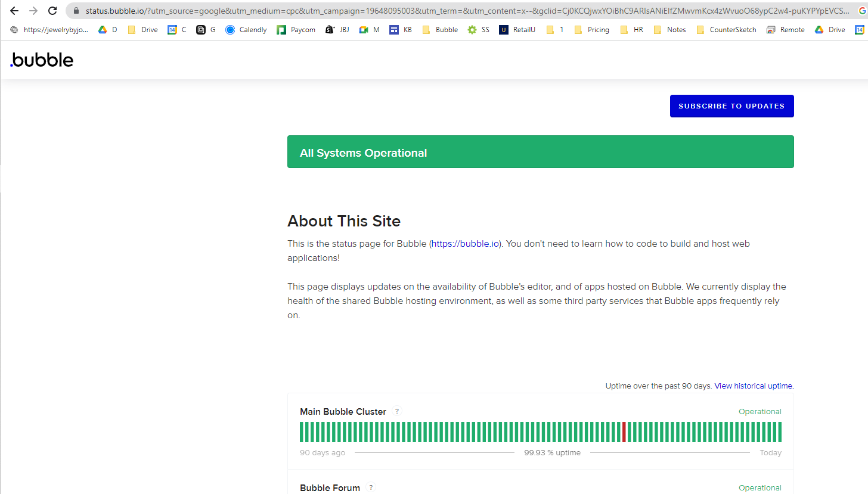This screenshot has height=494, width=868.
Task: Click the '90 days ago' label
Action: (x=323, y=453)
